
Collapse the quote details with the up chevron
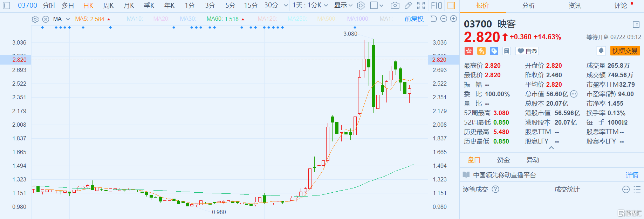click(551, 148)
